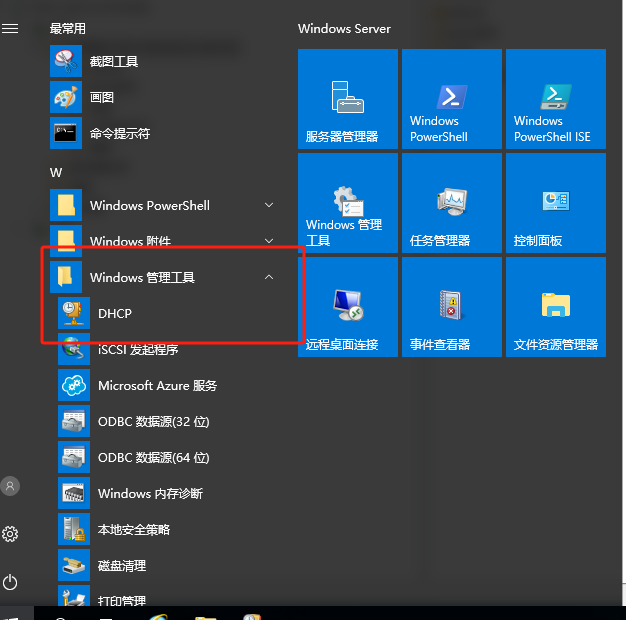The height and width of the screenshot is (620, 626).
Task: Open the 任务管理器 tile
Action: (452, 203)
